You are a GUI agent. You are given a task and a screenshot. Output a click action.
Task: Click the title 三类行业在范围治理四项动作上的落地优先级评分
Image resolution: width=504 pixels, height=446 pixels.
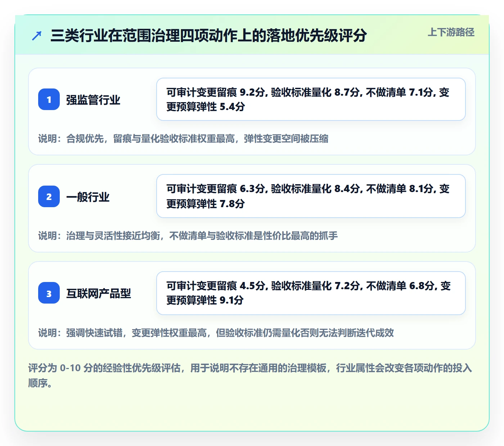(x=208, y=36)
